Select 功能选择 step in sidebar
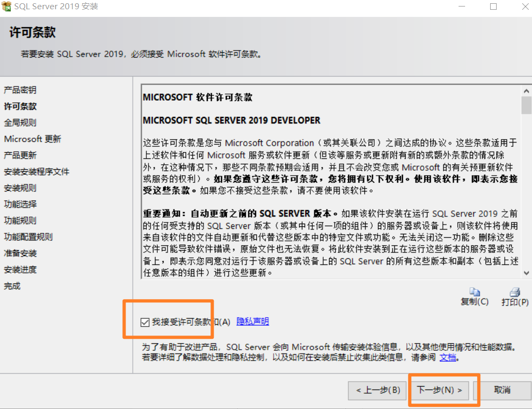This screenshot has width=532, height=409. pyautogui.click(x=20, y=204)
